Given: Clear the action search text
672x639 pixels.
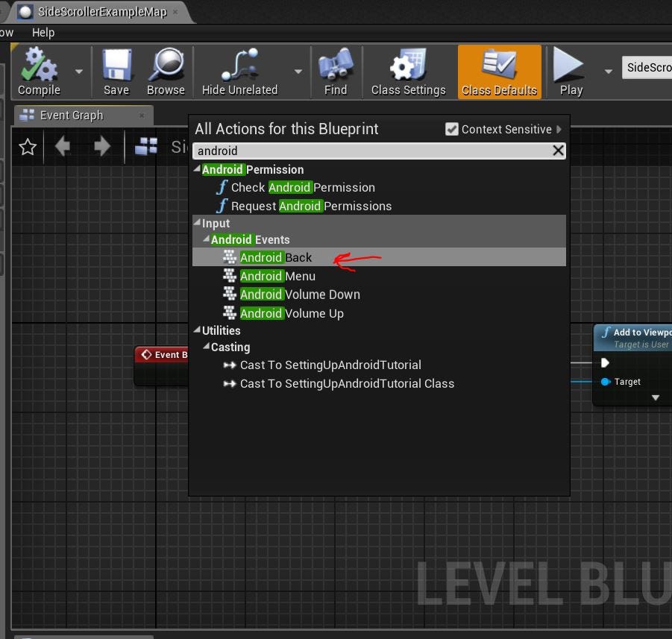Looking at the screenshot, I should [558, 151].
